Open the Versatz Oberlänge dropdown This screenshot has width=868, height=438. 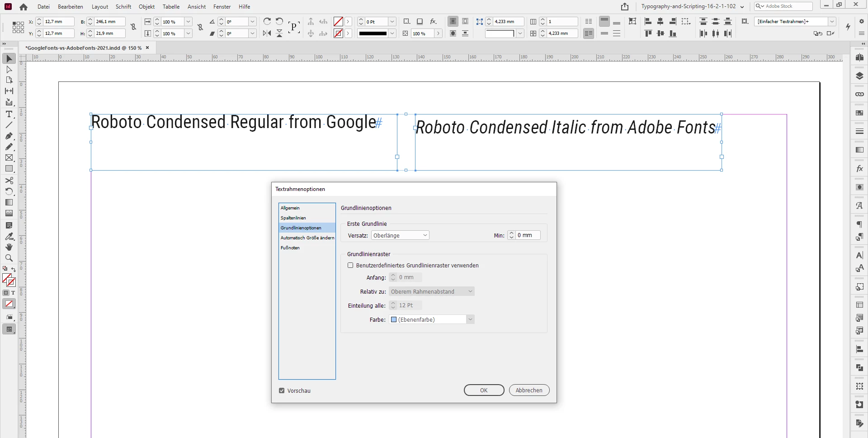400,235
